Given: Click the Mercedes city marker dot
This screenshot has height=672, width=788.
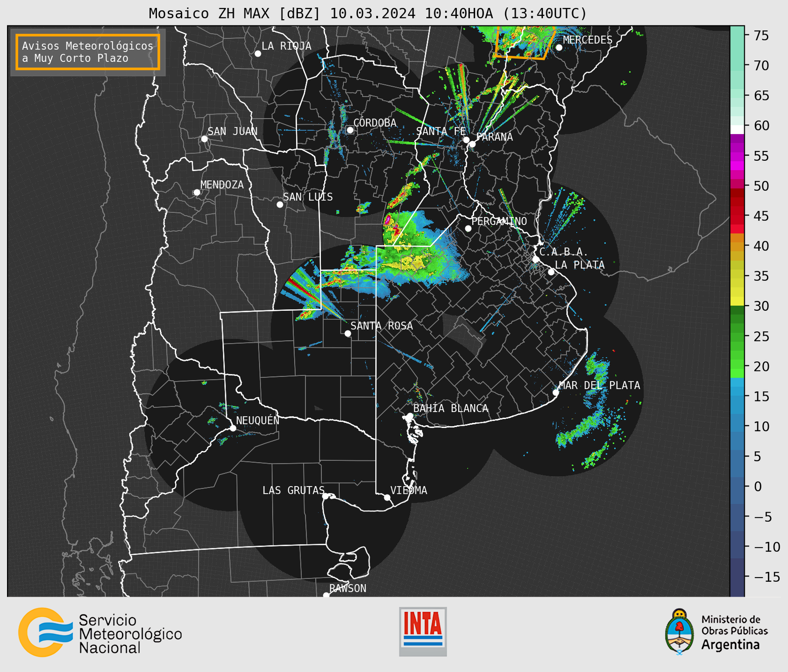Looking at the screenshot, I should (x=559, y=48).
